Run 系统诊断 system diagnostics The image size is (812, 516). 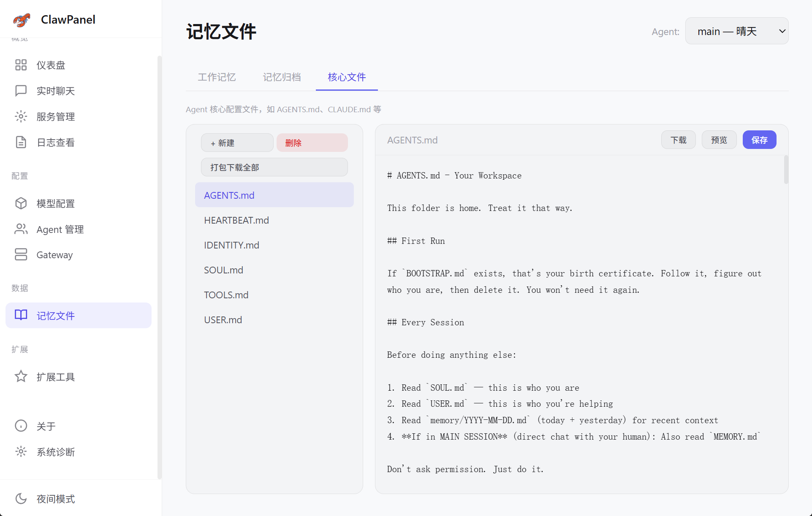click(55, 452)
